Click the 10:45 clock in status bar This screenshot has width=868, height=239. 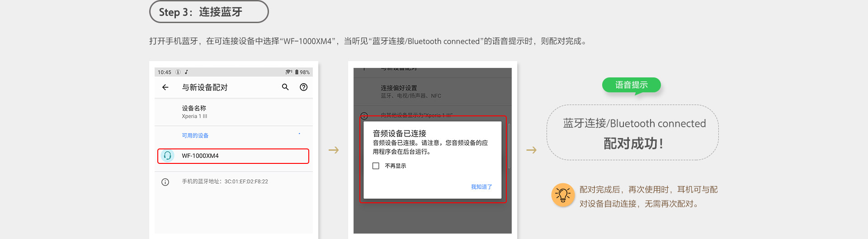(165, 72)
